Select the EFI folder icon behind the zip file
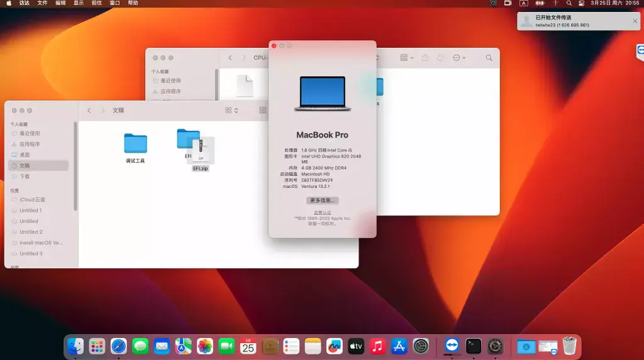 (186, 139)
